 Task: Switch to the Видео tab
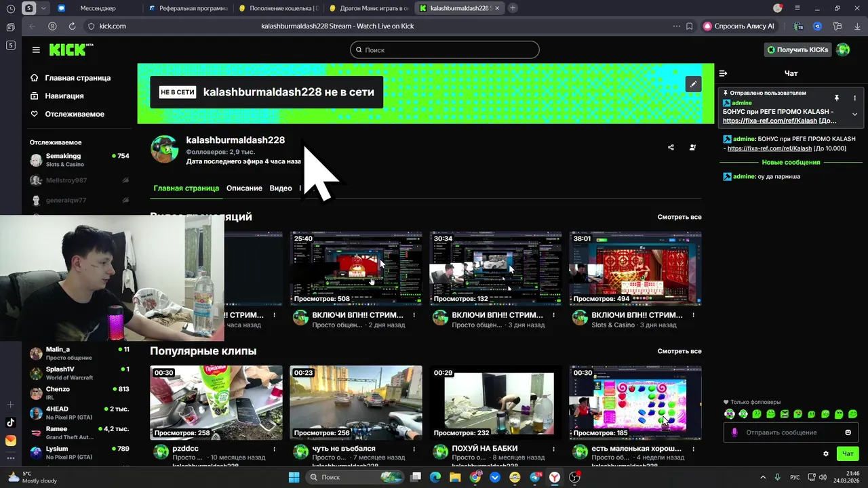point(281,188)
